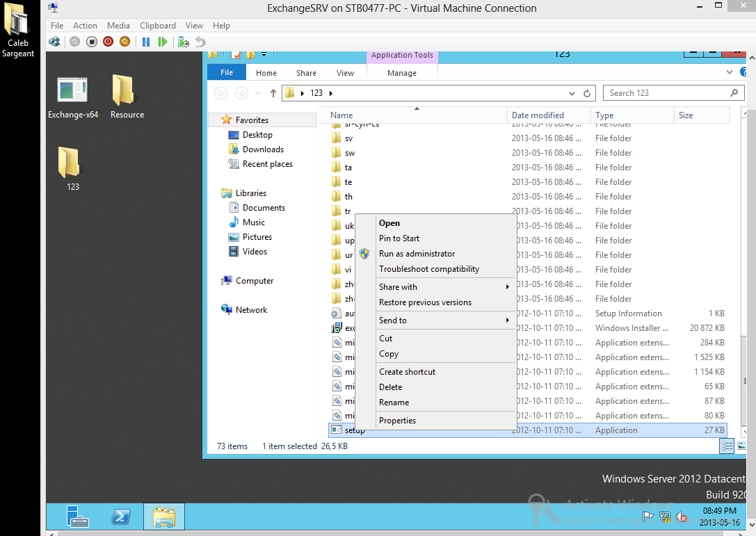Go up one folder level arrow
This screenshot has height=536, width=756.
click(x=273, y=93)
